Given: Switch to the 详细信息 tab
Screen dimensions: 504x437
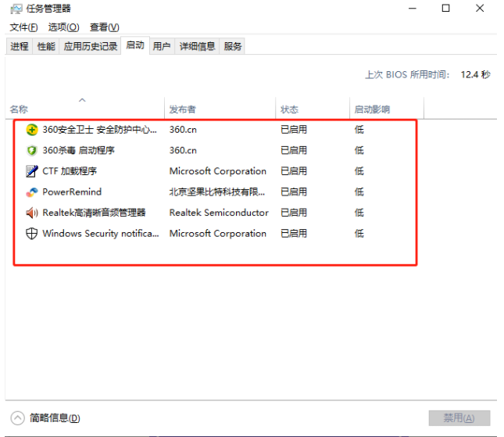Looking at the screenshot, I should coord(197,46).
